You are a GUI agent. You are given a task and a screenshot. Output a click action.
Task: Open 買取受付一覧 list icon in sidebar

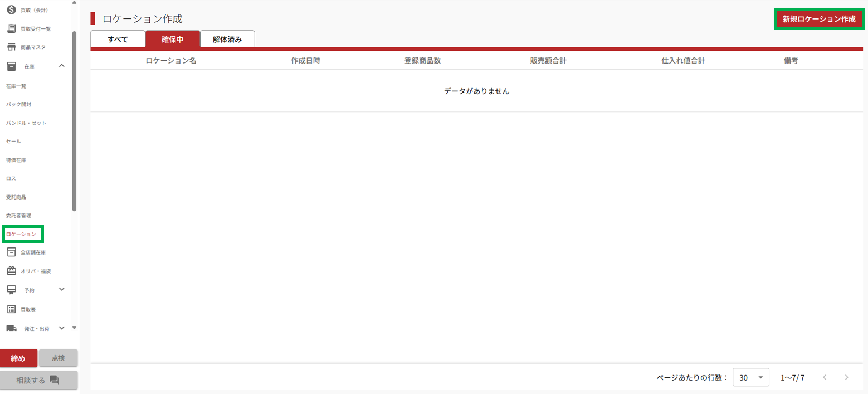11,28
